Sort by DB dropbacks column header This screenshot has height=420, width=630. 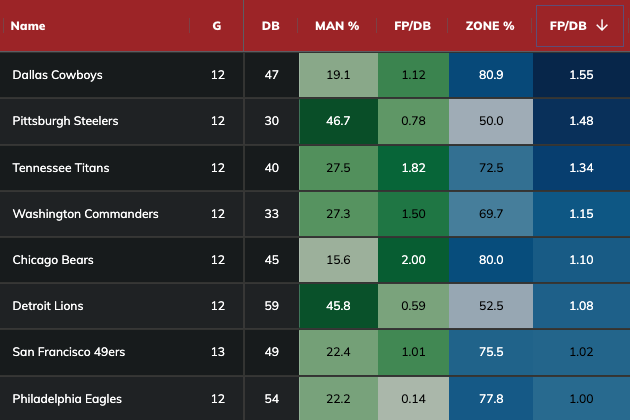(x=270, y=26)
